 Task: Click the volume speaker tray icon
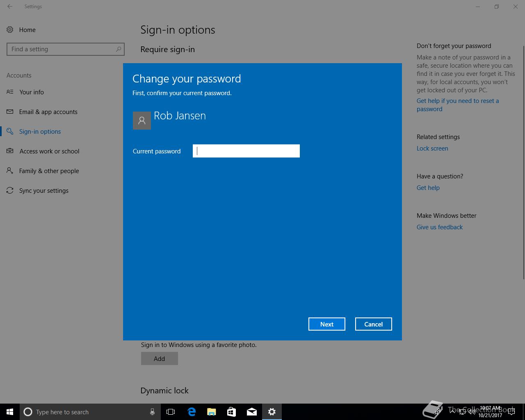pos(472,412)
